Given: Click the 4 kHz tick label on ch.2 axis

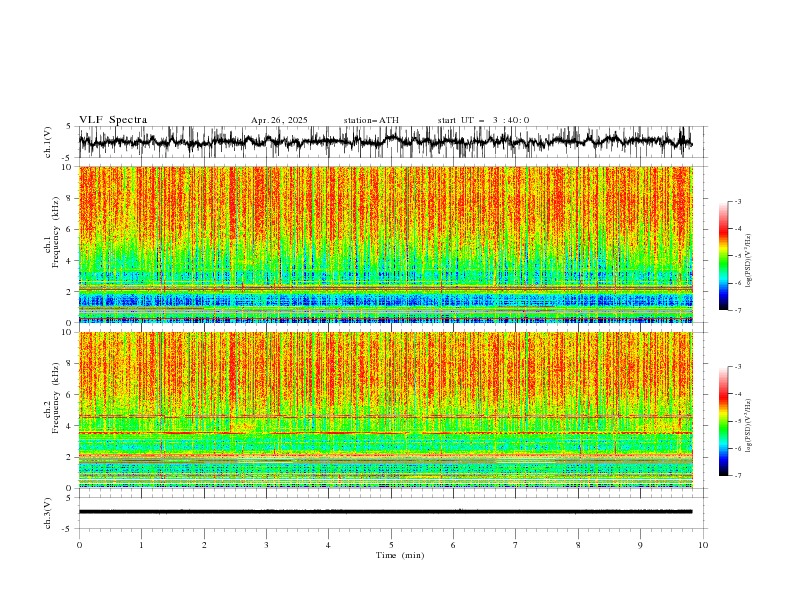Looking at the screenshot, I should pos(70,426).
